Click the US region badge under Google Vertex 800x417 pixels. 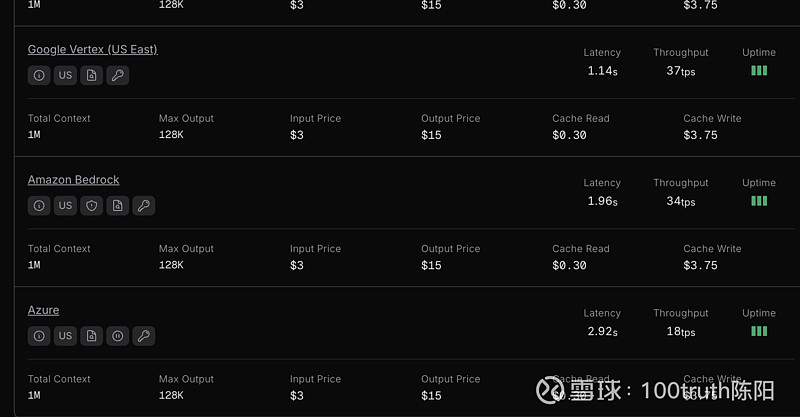pyautogui.click(x=65, y=75)
